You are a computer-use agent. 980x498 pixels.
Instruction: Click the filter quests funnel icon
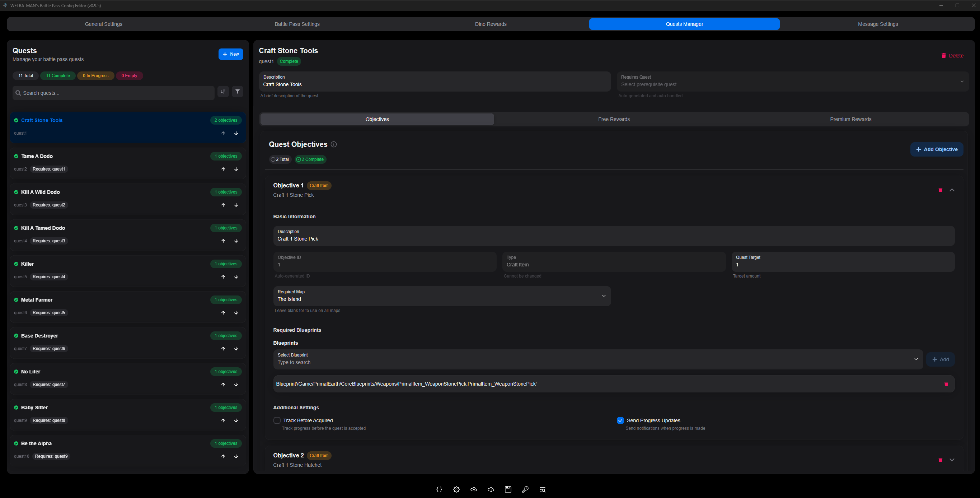point(238,92)
